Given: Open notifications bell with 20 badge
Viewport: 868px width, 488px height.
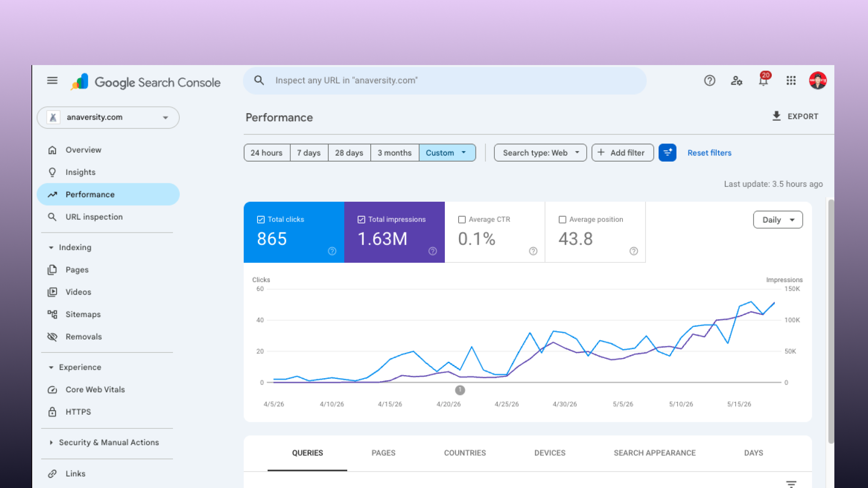Looking at the screenshot, I should click(763, 80).
